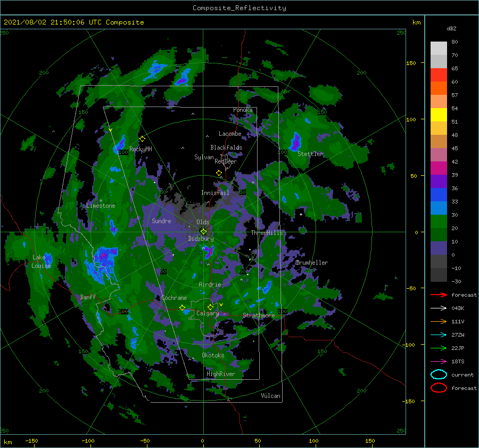Click the Calgary city label
The image size is (479, 448).
click(208, 313)
